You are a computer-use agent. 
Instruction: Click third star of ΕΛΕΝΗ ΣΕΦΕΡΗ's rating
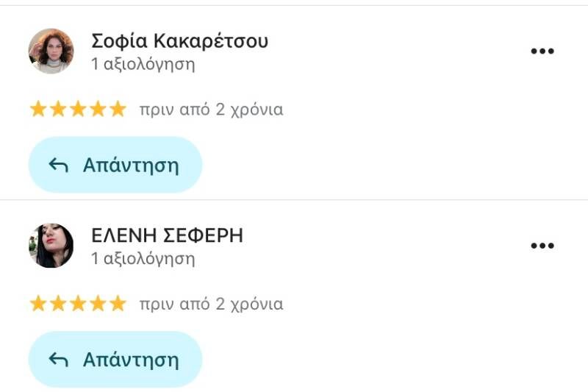(78, 304)
